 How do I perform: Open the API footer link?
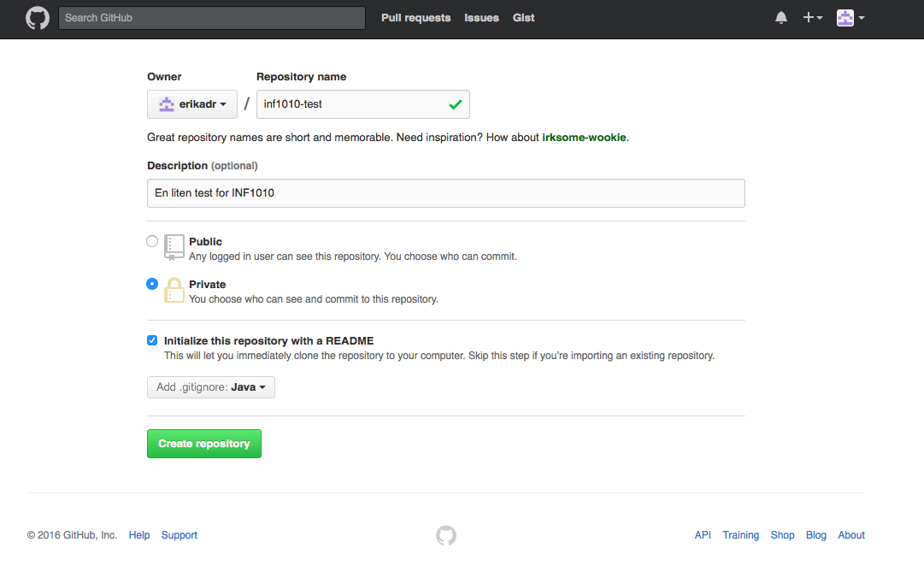click(x=703, y=534)
